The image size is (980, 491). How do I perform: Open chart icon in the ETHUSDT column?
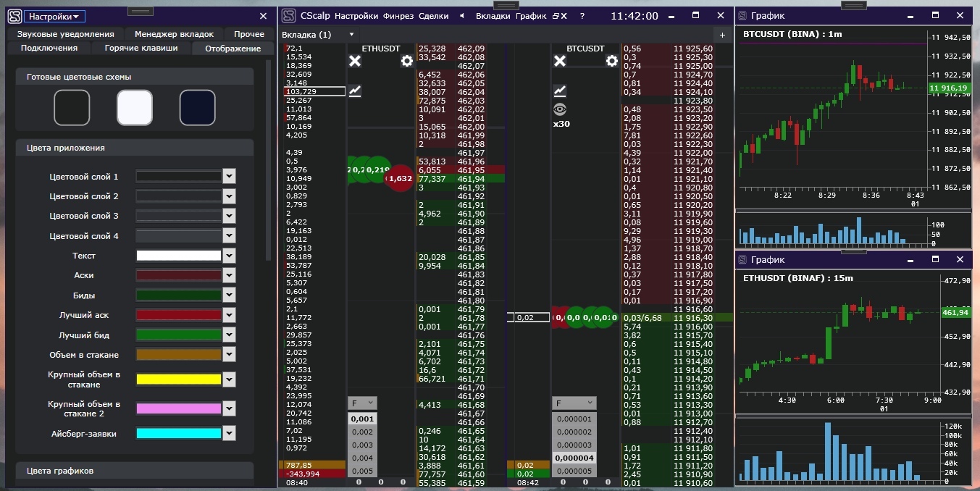(x=355, y=91)
